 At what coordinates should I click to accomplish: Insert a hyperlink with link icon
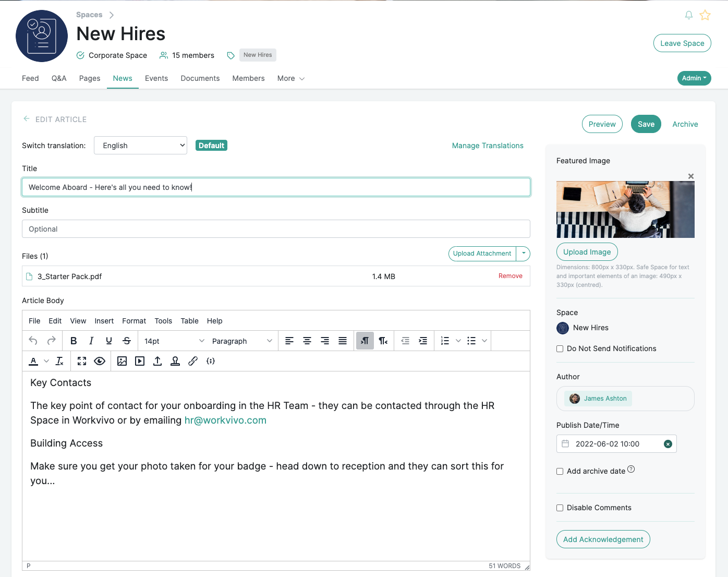(193, 361)
